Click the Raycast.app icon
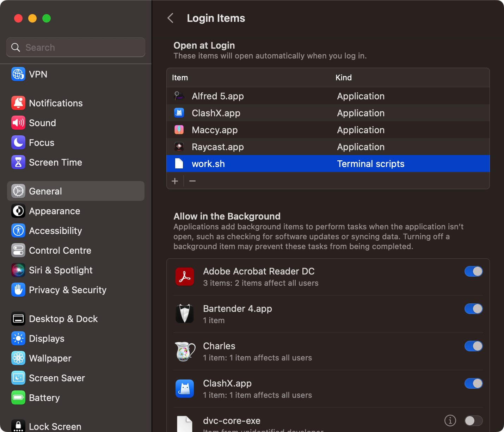The width and height of the screenshot is (504, 432). coord(179,147)
